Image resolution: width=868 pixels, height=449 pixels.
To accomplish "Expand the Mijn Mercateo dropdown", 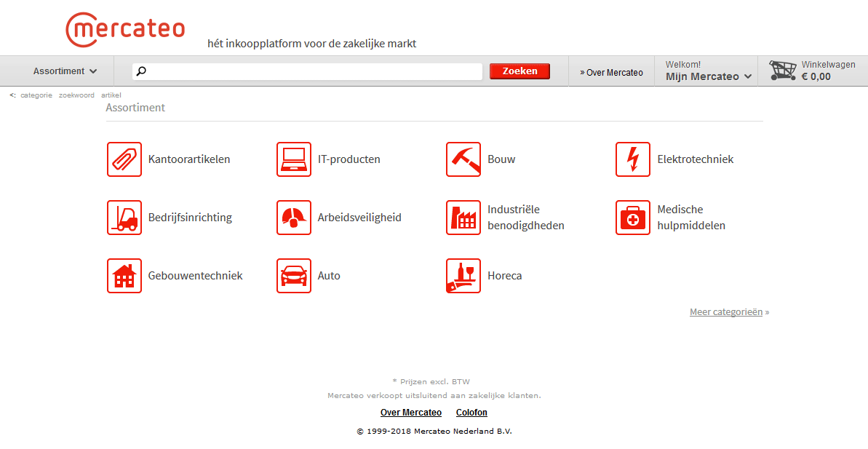I will pyautogui.click(x=709, y=76).
